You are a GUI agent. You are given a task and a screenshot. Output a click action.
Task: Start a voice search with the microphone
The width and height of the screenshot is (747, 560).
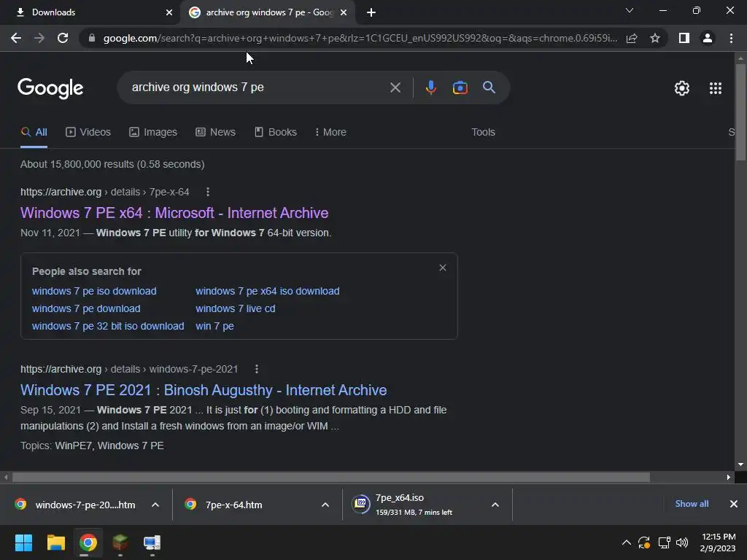(430, 87)
